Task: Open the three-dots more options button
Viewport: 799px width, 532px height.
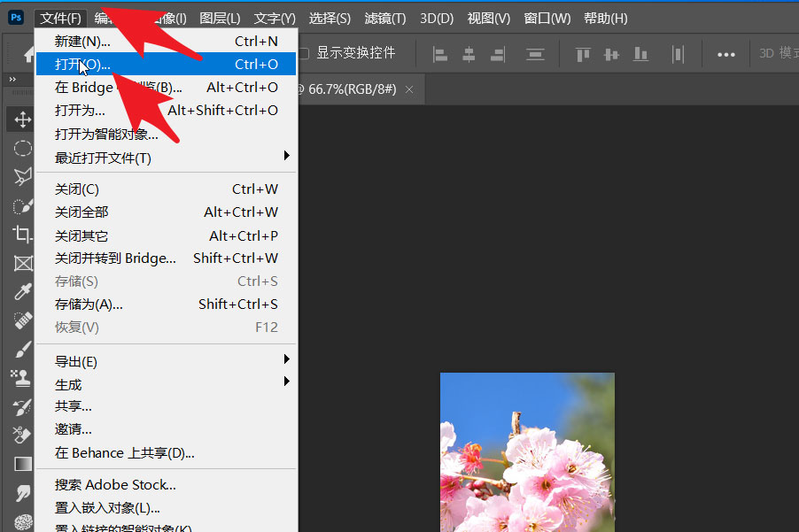Action: [726, 55]
